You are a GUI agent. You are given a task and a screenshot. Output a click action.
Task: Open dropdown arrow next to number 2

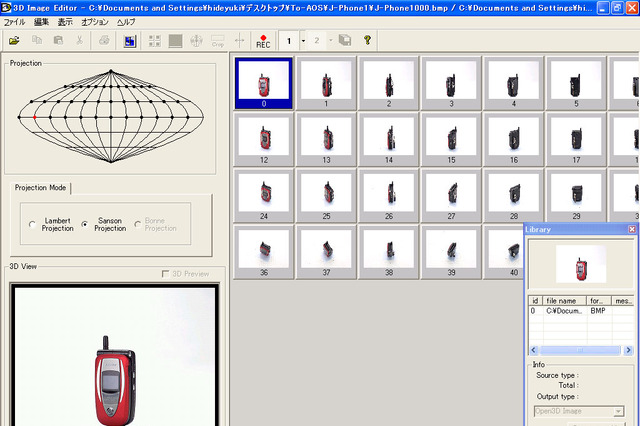point(331,41)
